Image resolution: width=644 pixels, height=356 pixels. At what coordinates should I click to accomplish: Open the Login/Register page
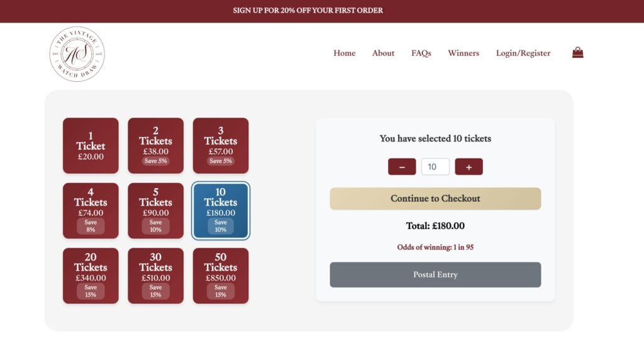[x=523, y=53]
